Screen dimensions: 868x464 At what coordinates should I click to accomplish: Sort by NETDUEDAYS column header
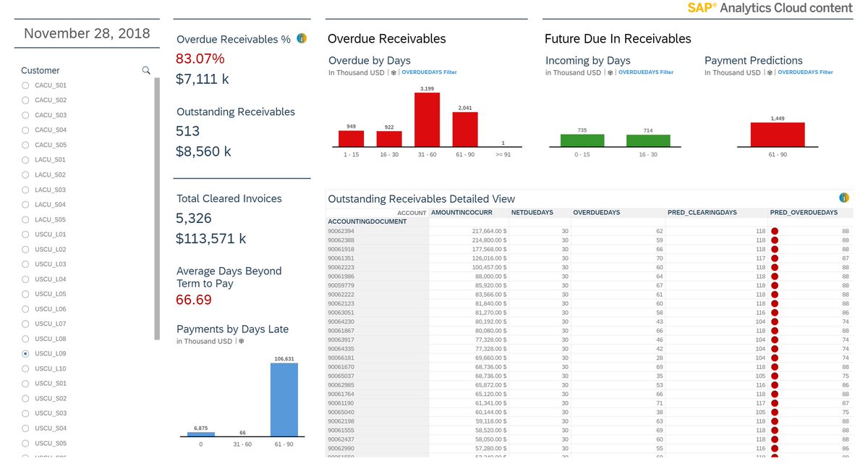532,213
